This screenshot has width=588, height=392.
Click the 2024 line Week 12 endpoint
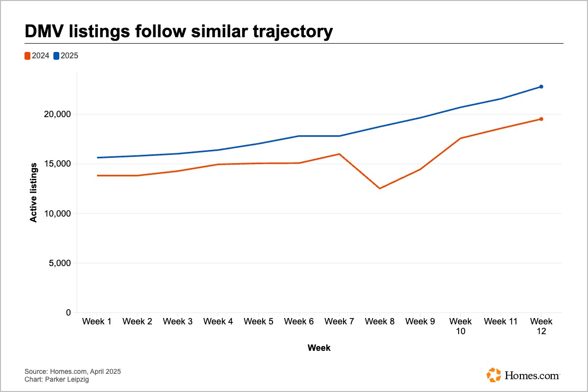(x=541, y=119)
